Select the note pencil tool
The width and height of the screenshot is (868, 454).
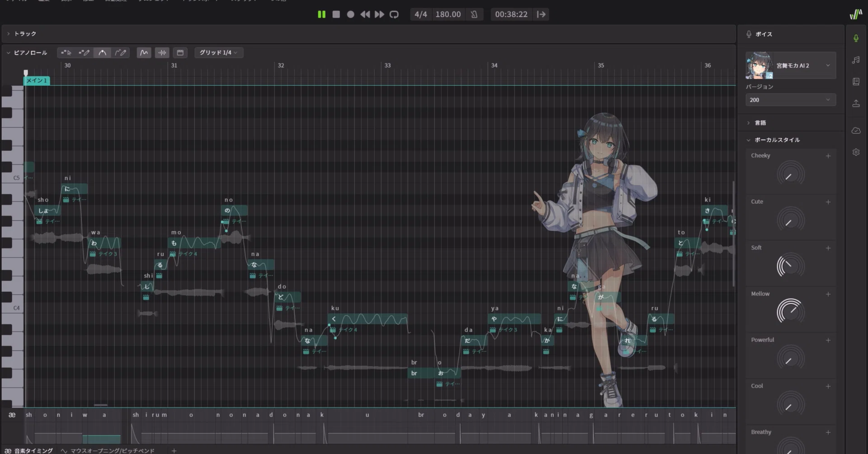84,53
